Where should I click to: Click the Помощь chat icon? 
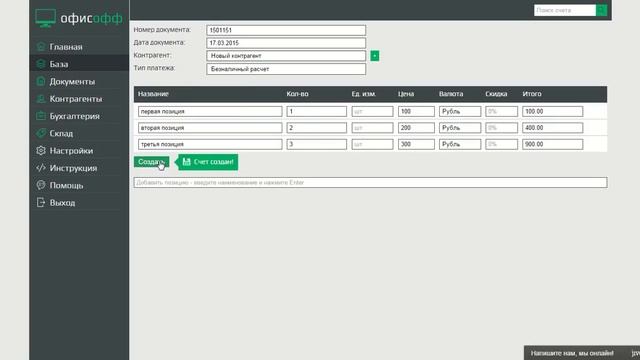pyautogui.click(x=41, y=185)
